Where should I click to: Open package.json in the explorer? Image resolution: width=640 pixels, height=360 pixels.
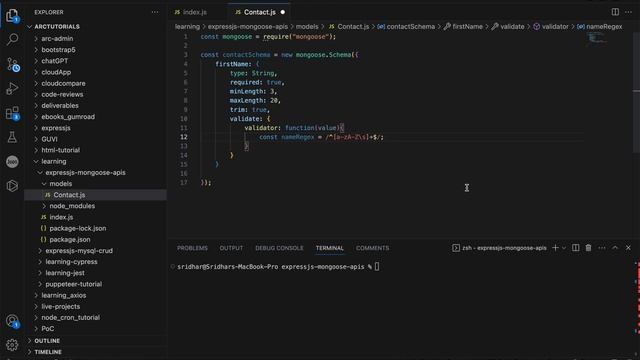click(x=96, y=240)
